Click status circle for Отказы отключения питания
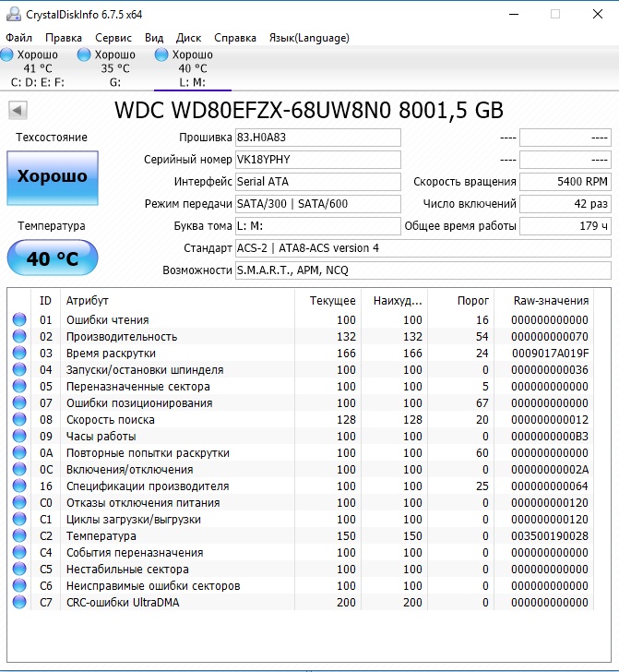Screen dimensions: 619x672 [x=18, y=502]
